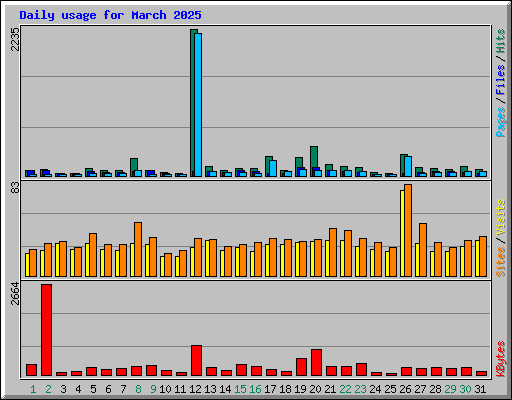Click the tall green hits bar for day 12
The image size is (512, 400).
coord(192,103)
